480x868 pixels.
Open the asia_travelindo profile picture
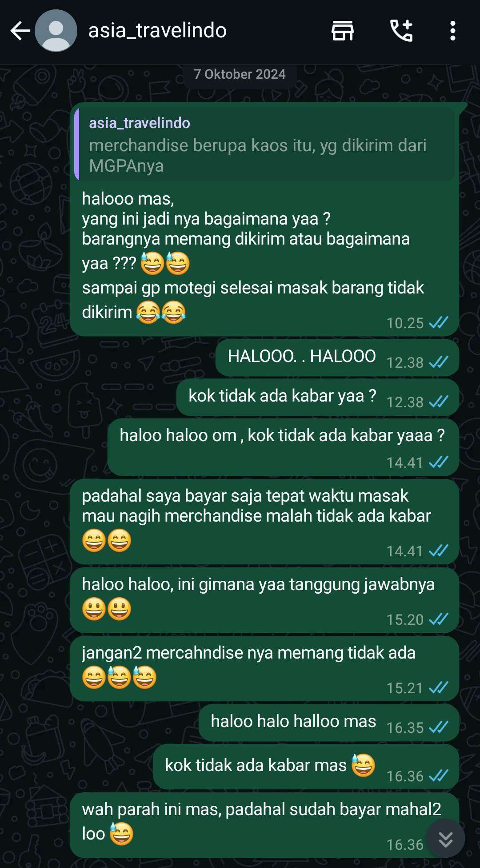click(x=56, y=31)
